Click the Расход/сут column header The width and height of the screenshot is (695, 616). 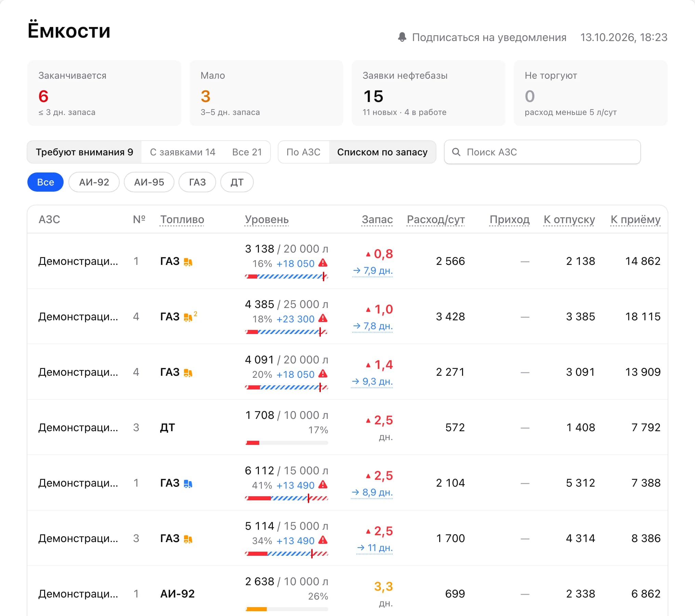(x=436, y=219)
